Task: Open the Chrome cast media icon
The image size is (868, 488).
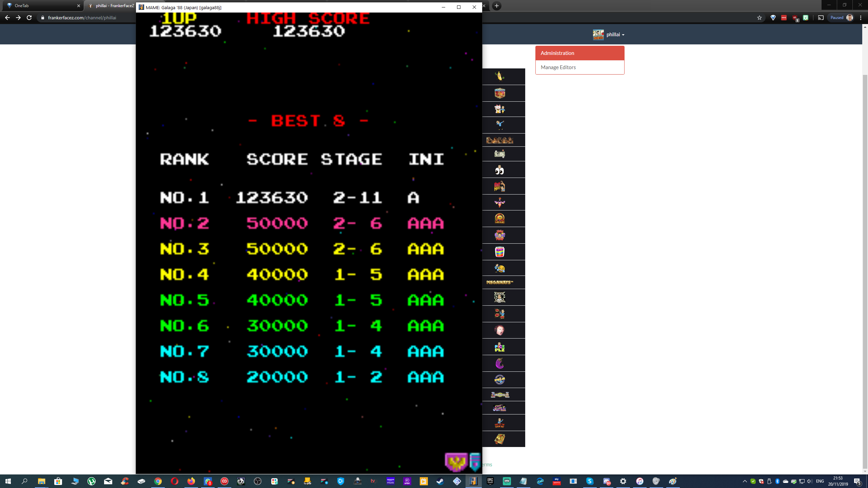Action: [x=821, y=18]
